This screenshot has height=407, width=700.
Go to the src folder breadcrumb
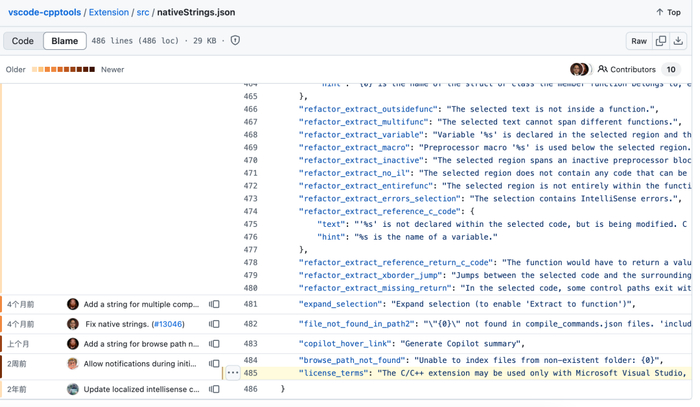(x=143, y=12)
